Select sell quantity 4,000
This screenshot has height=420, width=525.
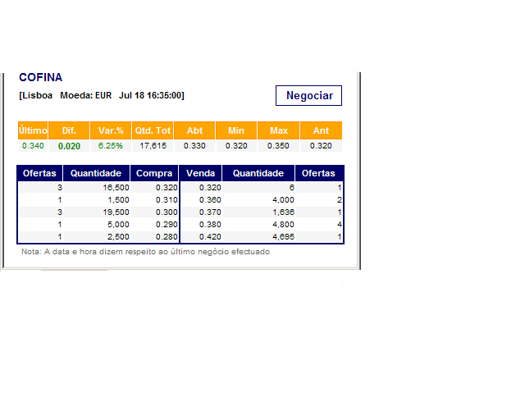[283, 200]
